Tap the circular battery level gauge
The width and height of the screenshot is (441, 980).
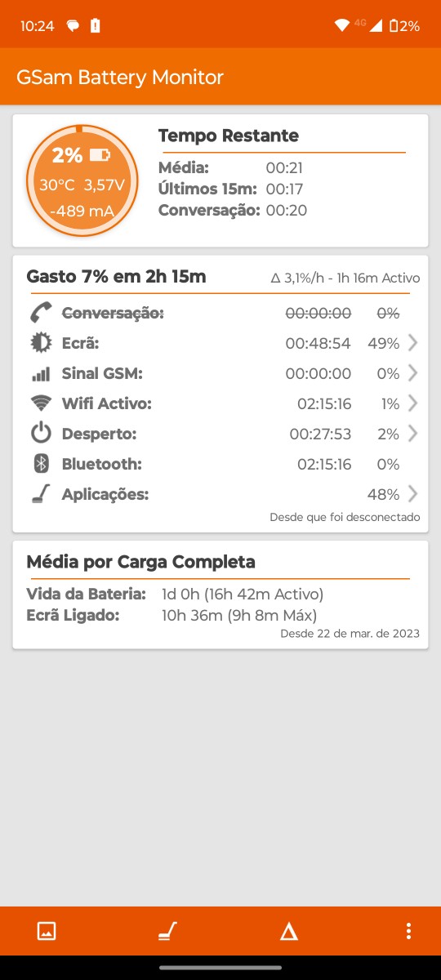pos(82,180)
